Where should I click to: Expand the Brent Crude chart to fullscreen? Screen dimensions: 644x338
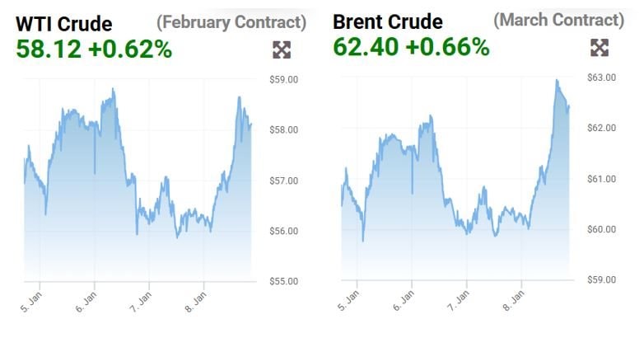[x=600, y=48]
